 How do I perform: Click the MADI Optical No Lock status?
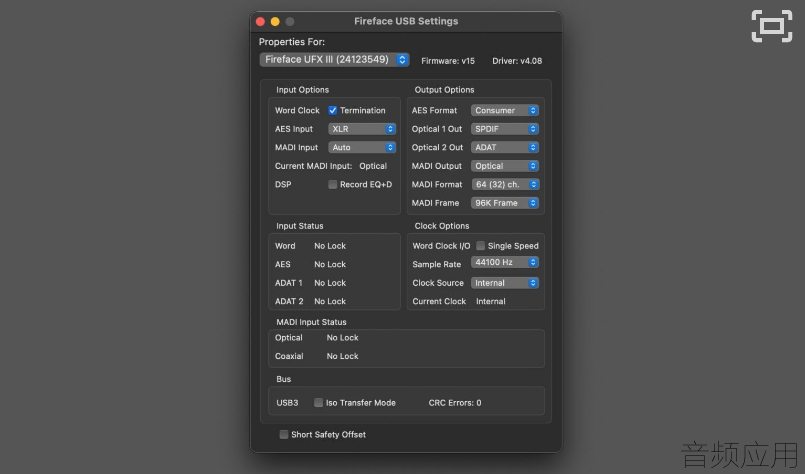342,338
